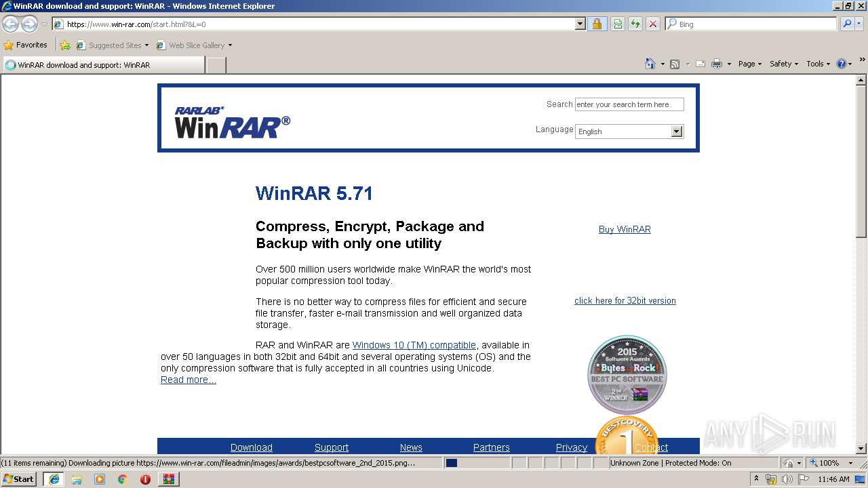
Task: Expand the address bar history dropdown
Action: 580,24
